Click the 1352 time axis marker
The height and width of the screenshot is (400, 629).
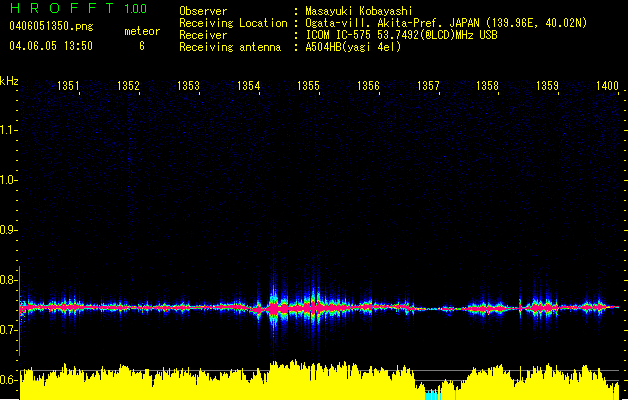pyautogui.click(x=128, y=86)
